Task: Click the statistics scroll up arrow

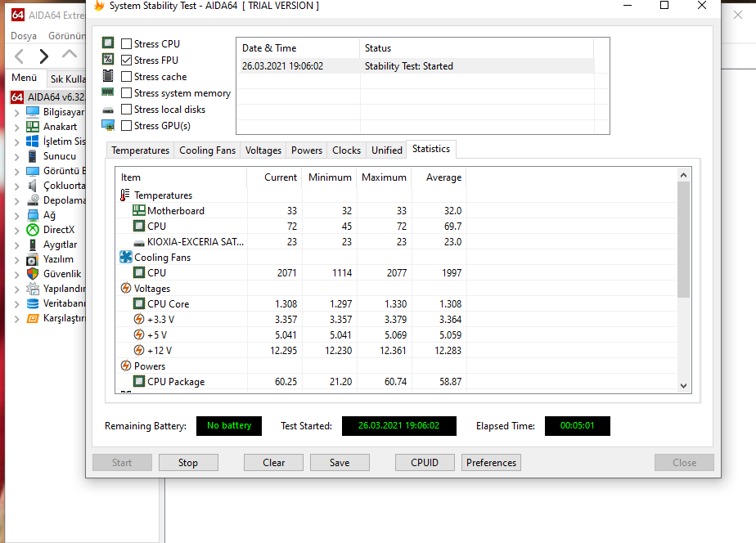Action: [683, 175]
